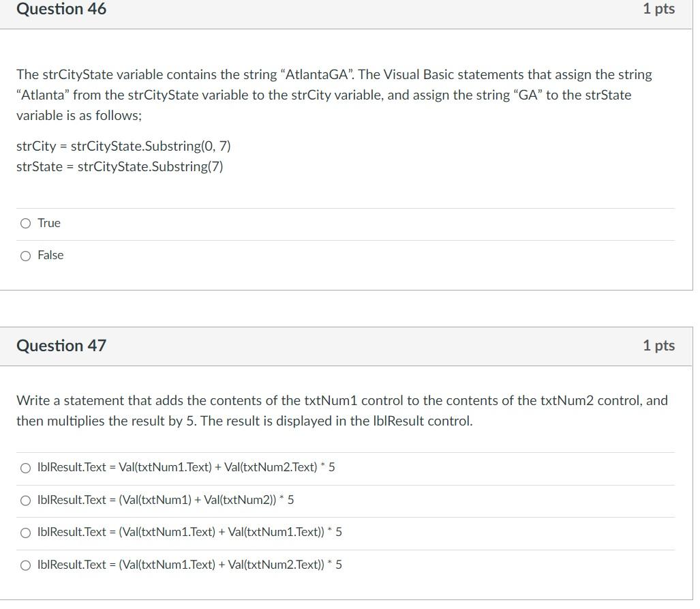Select answer containing Val(txtNum1) + Val(txtNum2)
This screenshot has height=609, width=700.
point(25,500)
